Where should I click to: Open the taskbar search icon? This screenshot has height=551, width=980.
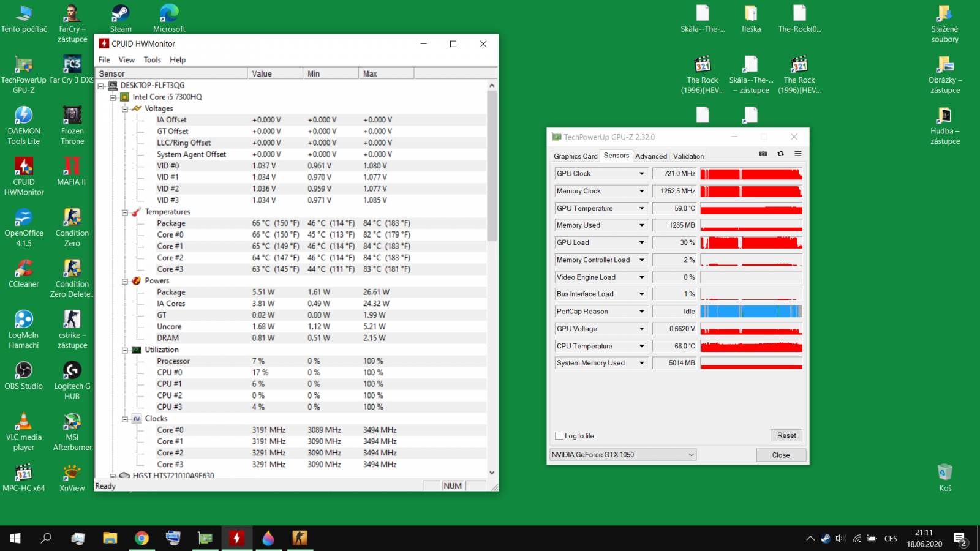tap(46, 538)
